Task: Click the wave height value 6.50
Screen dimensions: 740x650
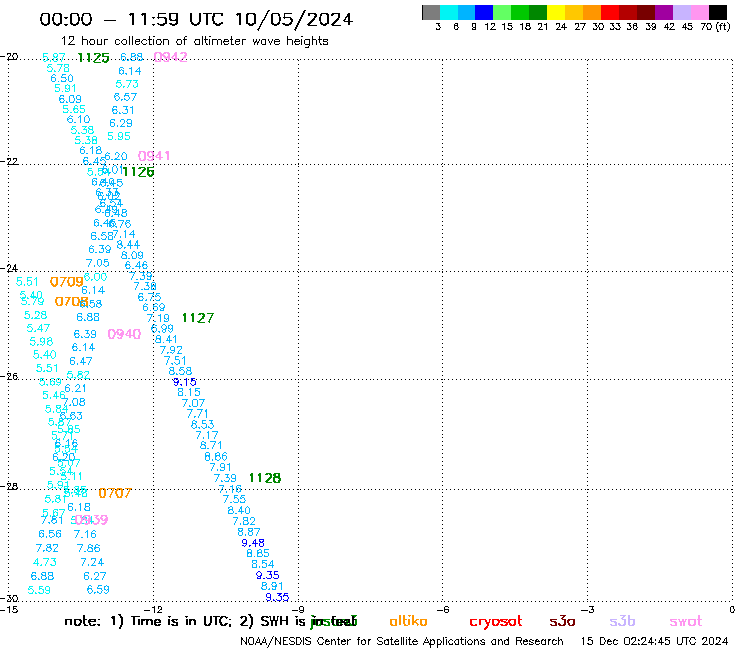Action: pyautogui.click(x=62, y=78)
